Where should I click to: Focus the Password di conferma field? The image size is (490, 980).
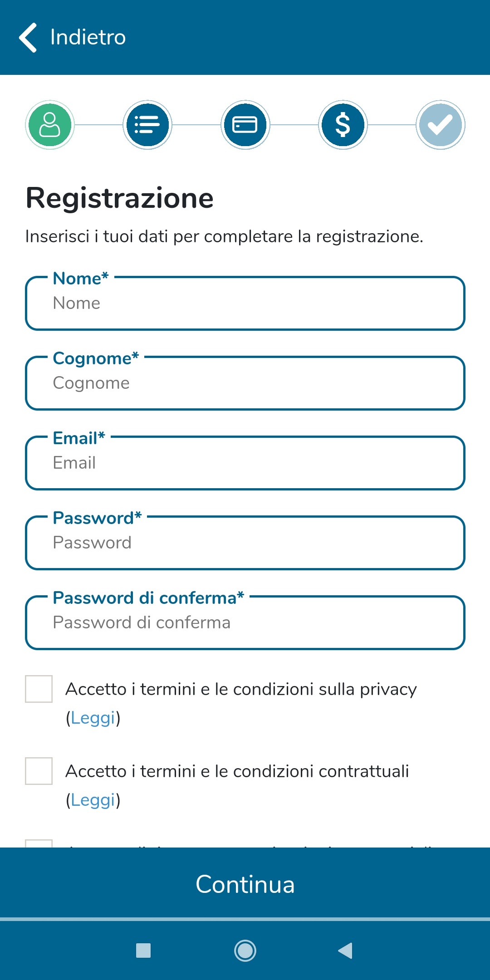click(x=245, y=623)
